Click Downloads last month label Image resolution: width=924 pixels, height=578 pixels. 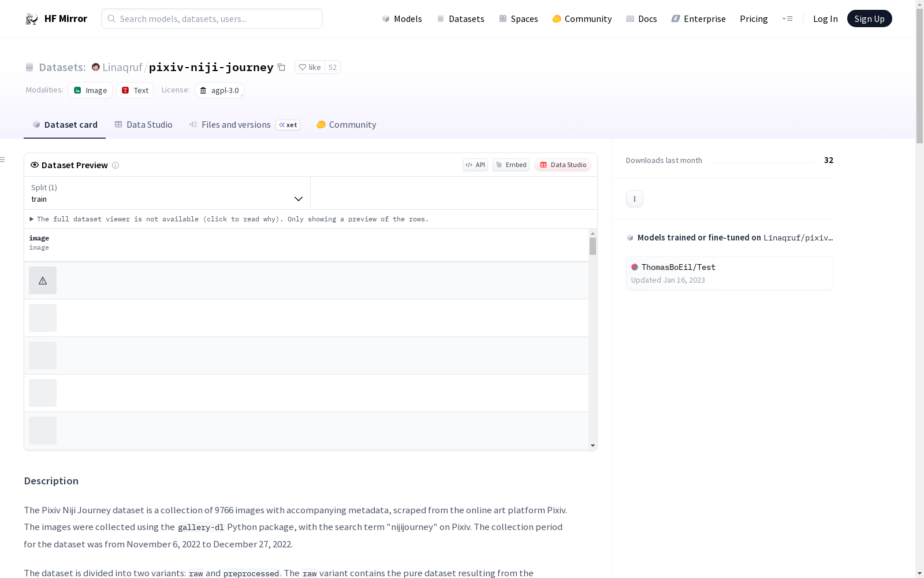pyautogui.click(x=664, y=160)
